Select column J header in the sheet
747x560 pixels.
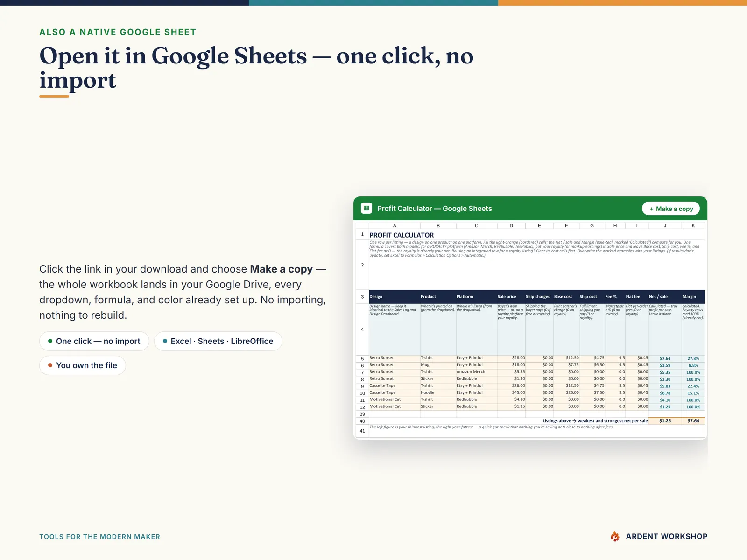[665, 226]
